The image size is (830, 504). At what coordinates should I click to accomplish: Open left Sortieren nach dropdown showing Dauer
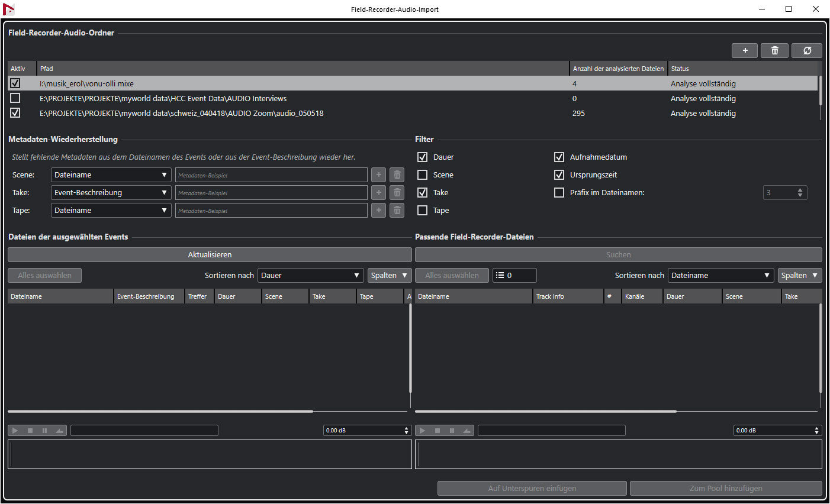(x=310, y=276)
